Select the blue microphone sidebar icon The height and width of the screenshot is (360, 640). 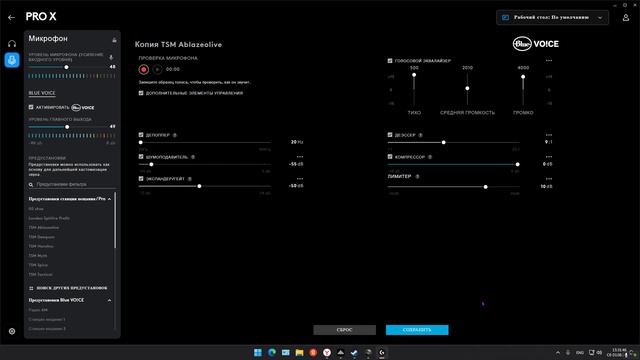[12, 60]
